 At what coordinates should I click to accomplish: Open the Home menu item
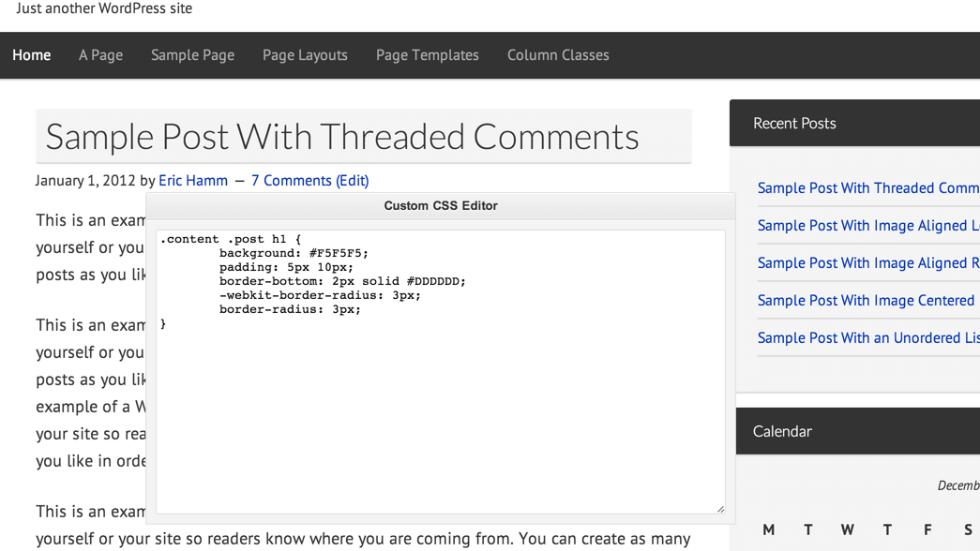[31, 55]
